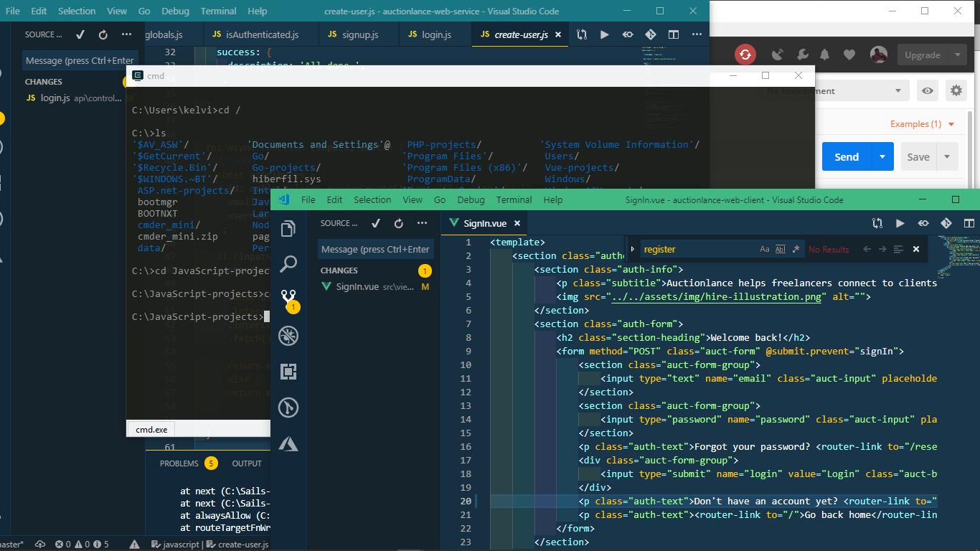Toggle Use Regular Expression in find widget
Viewport: 980px width, 551px height.
796,249
